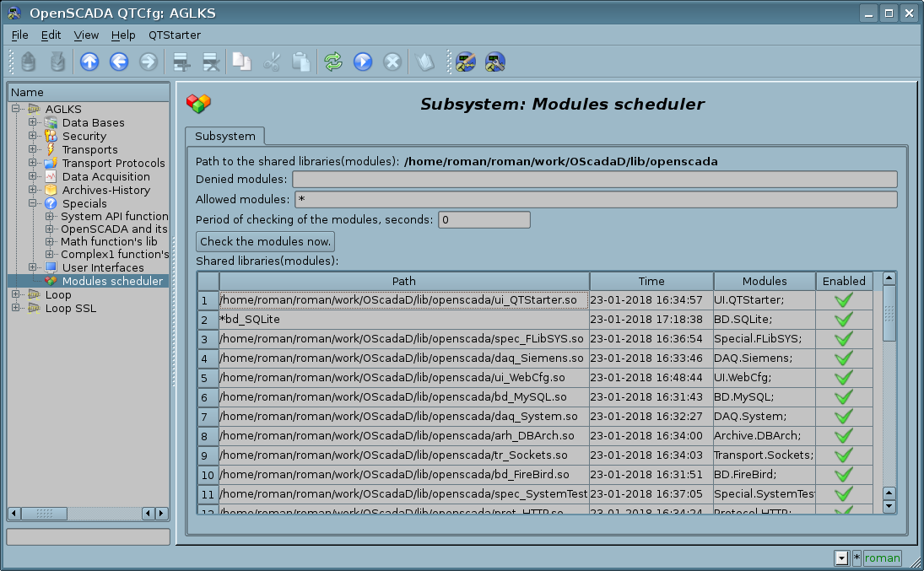
Task: Click the Transport Protocols folder icon
Action: click(51, 164)
